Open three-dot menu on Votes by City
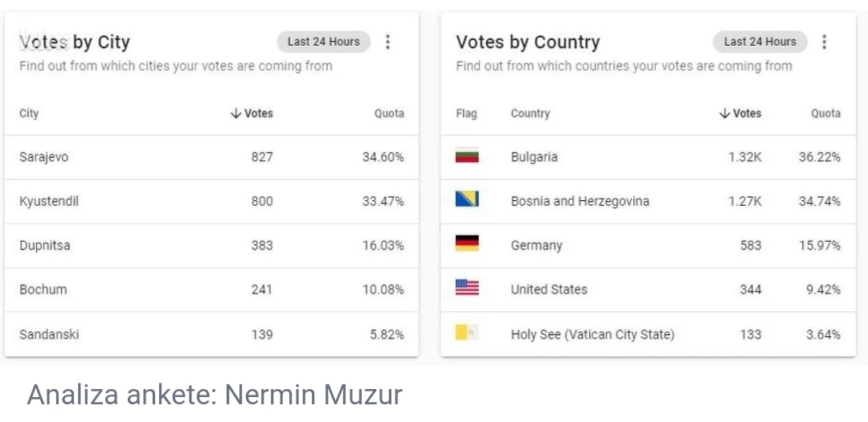The width and height of the screenshot is (868, 422). pos(387,42)
